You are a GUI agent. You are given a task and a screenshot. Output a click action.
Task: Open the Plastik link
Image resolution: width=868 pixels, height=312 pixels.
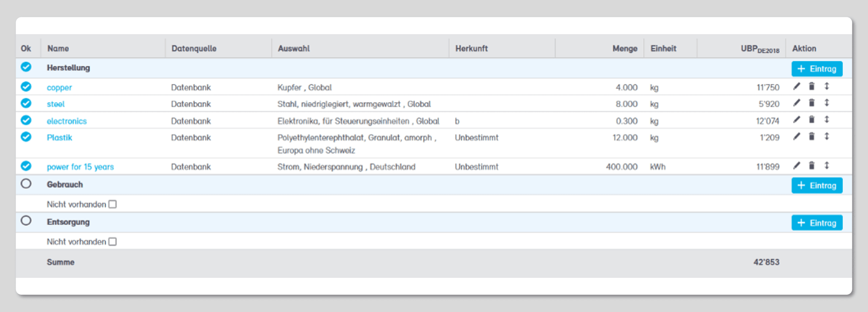coord(59,138)
